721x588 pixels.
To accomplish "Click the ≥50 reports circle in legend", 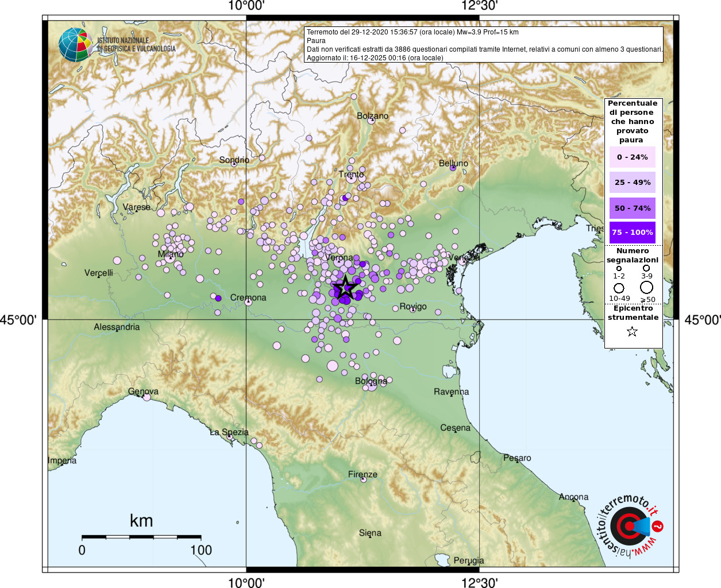I will (647, 287).
